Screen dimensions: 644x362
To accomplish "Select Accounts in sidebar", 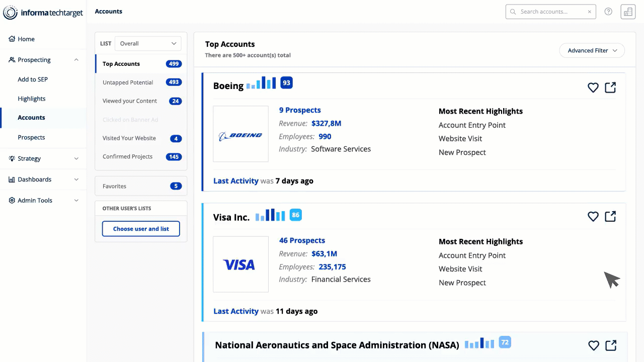I will click(31, 118).
